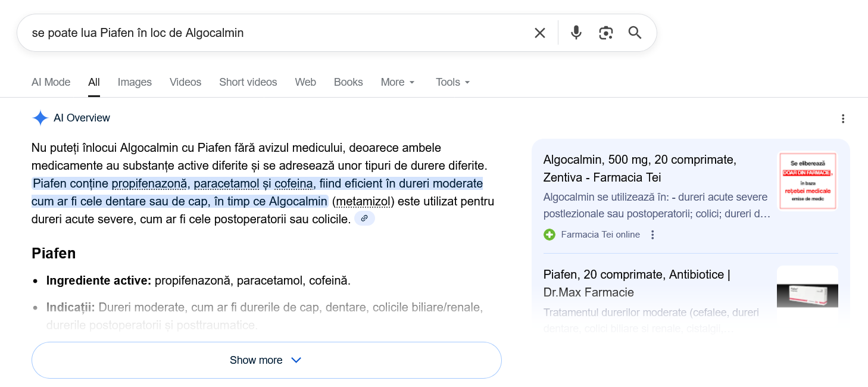
Task: Expand the AI Overview with Show more
Action: coord(266,360)
